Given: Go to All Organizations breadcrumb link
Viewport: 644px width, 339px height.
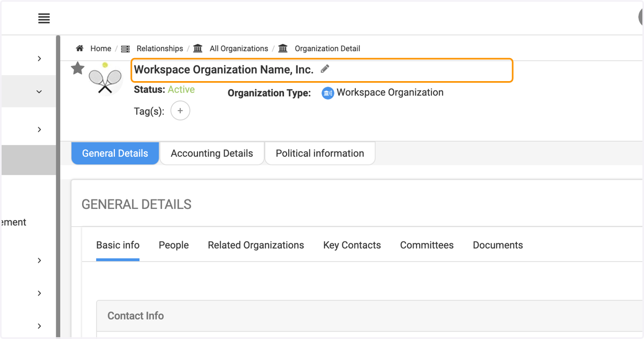Looking at the screenshot, I should point(239,48).
